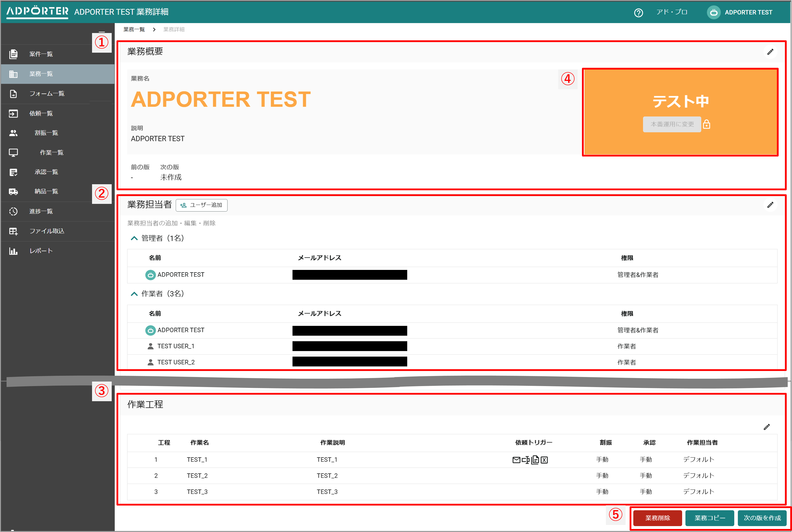Screen dimensions: 792x532
Task: Click the 割振一覧 people icon in sidebar
Action: (x=13, y=133)
